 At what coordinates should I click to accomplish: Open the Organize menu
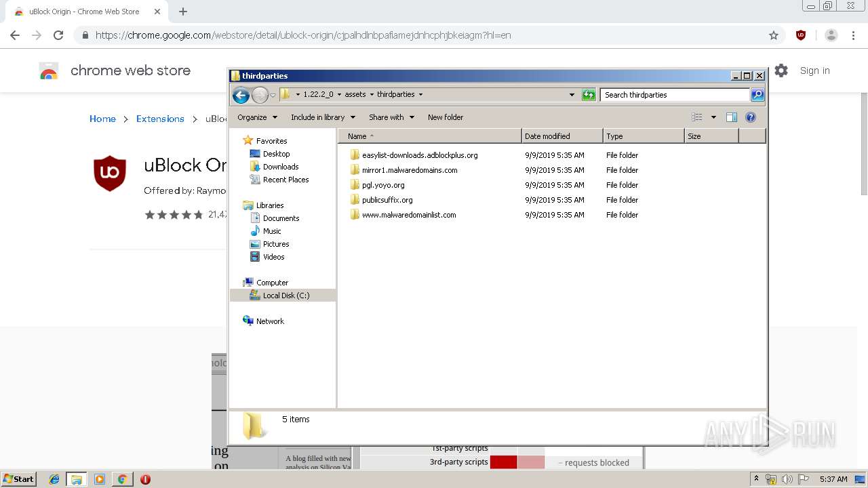point(257,117)
